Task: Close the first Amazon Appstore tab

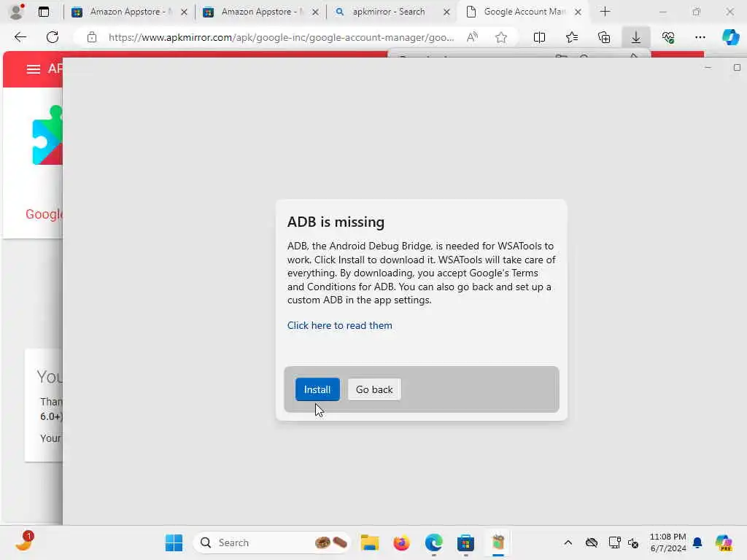Action: pyautogui.click(x=184, y=12)
